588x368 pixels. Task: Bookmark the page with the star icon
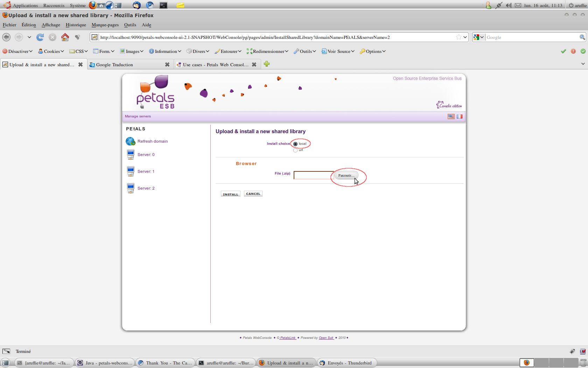point(458,37)
